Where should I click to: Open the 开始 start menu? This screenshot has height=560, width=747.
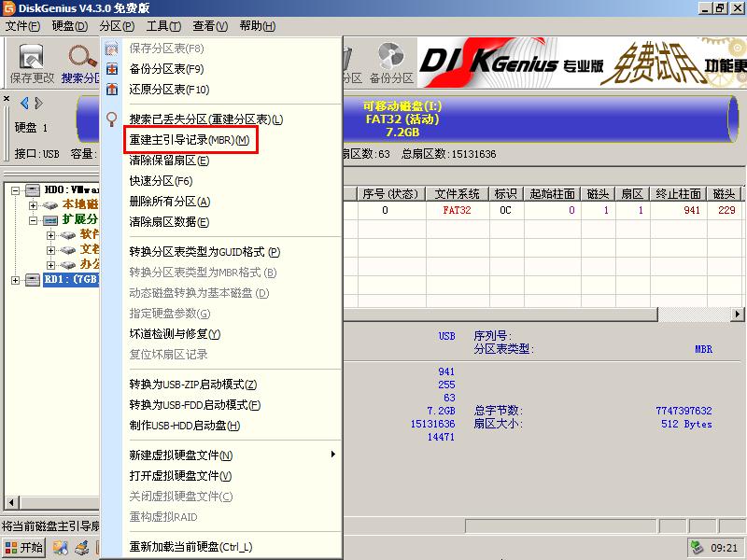click(x=24, y=548)
